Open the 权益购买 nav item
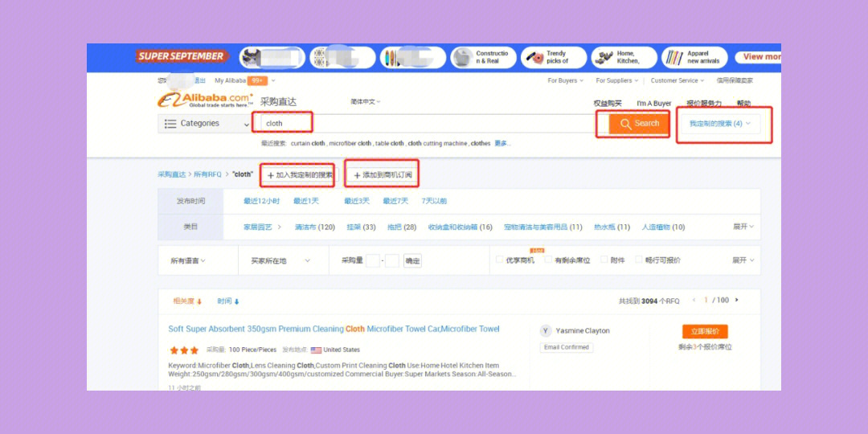This screenshot has height=434, width=868. pyautogui.click(x=608, y=104)
